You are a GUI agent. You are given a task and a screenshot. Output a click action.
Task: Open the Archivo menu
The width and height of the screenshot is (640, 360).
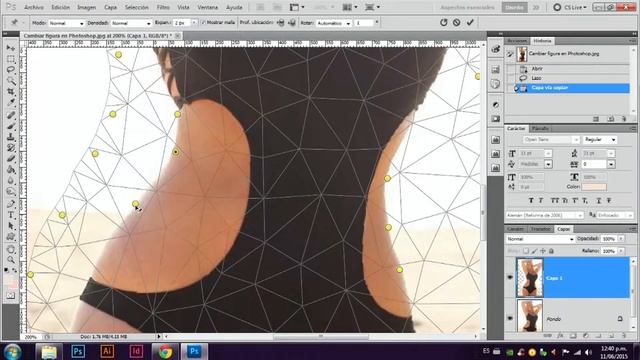click(x=34, y=7)
